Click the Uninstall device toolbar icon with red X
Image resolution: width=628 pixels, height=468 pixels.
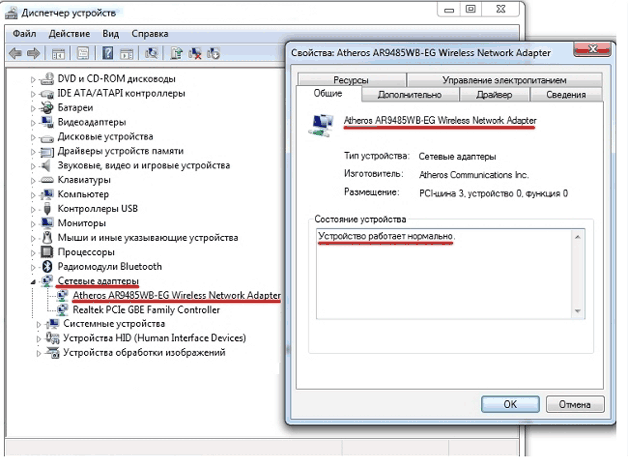(195, 53)
